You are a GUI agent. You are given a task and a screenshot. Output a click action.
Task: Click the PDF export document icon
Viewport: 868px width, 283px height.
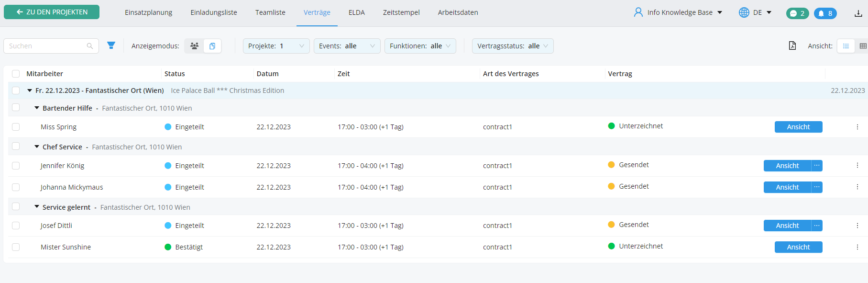point(792,46)
